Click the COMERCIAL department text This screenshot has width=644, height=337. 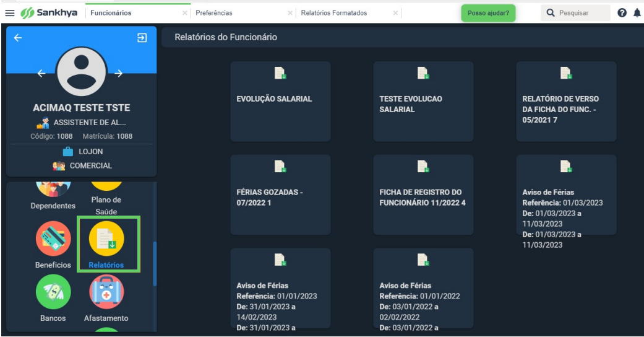click(x=91, y=166)
